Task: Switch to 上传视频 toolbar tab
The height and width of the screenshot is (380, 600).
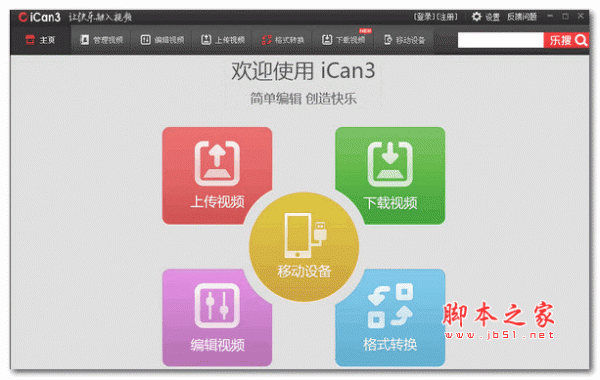Action: point(223,40)
